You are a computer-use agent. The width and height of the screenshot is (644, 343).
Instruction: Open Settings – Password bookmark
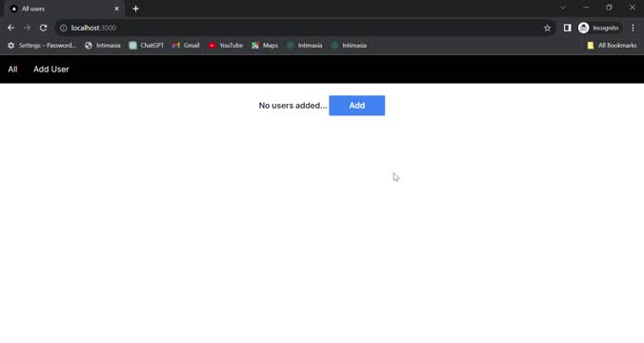pyautogui.click(x=42, y=46)
